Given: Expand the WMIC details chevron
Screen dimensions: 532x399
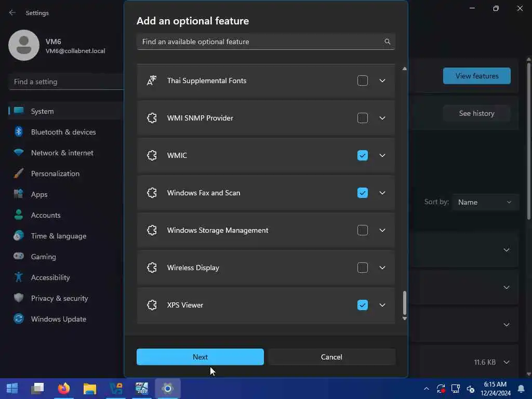Looking at the screenshot, I should coord(382,155).
